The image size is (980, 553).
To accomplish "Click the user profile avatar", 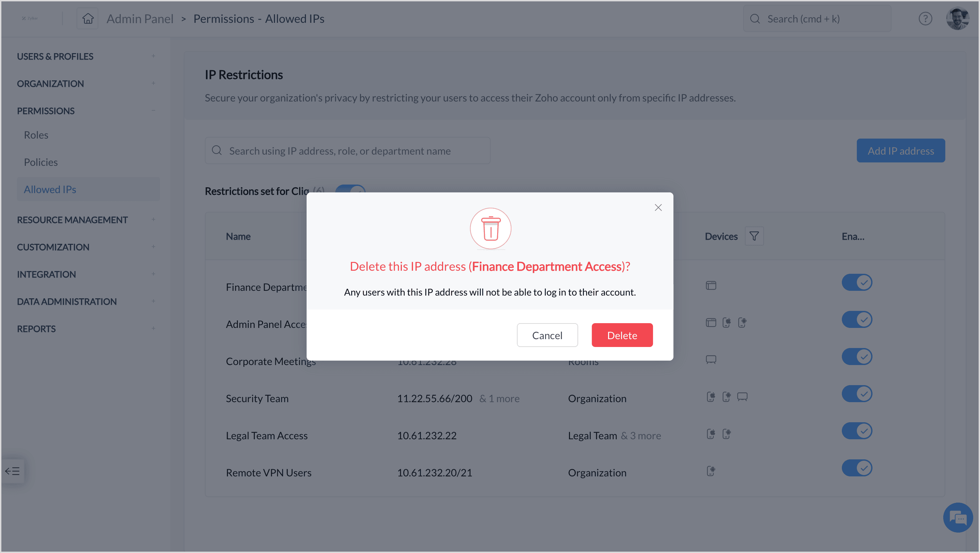I will pyautogui.click(x=957, y=19).
